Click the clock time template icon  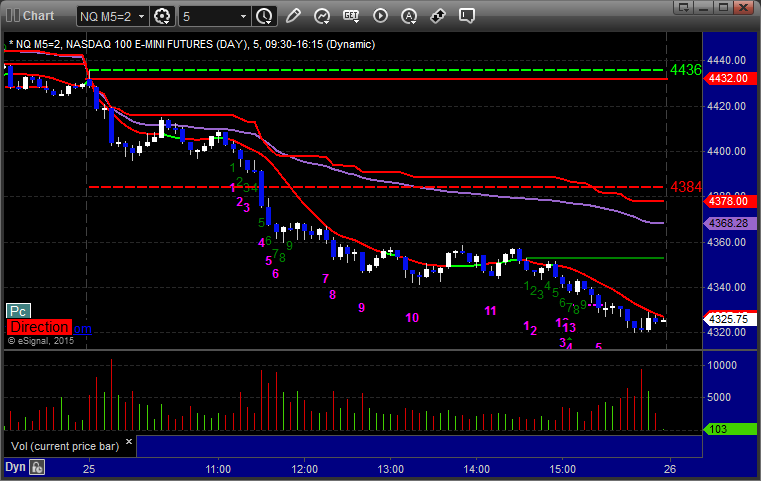click(264, 16)
